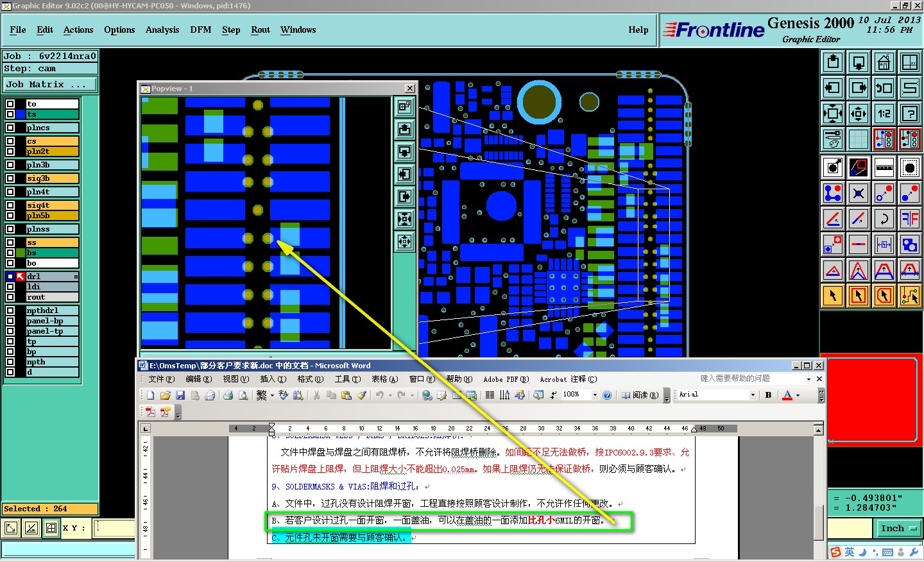The height and width of the screenshot is (562, 924).
Task: Open the Word zoom 100% dropdown
Action: pyautogui.click(x=595, y=395)
